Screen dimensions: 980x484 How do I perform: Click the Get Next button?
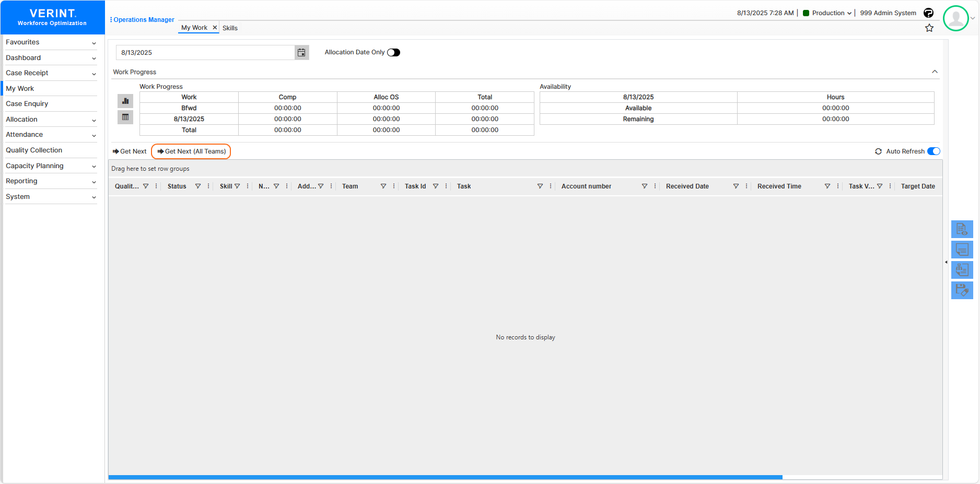(130, 151)
